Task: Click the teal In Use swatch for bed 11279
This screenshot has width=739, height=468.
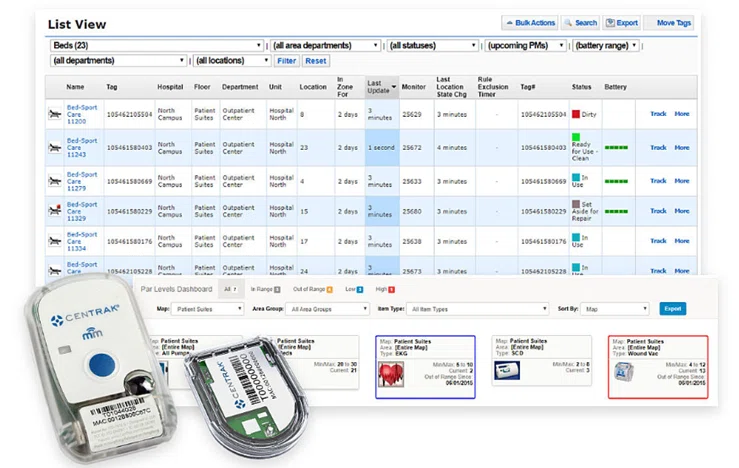Action: (x=575, y=177)
